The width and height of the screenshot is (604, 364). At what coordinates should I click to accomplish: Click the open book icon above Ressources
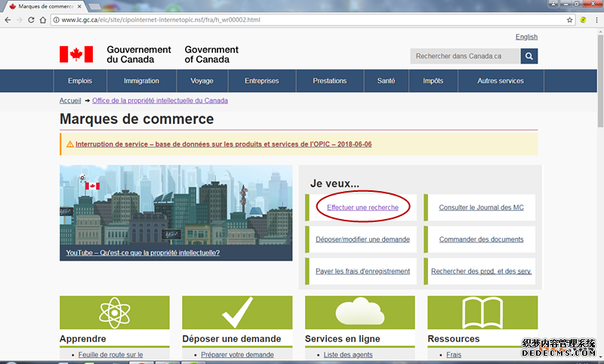pyautogui.click(x=482, y=312)
